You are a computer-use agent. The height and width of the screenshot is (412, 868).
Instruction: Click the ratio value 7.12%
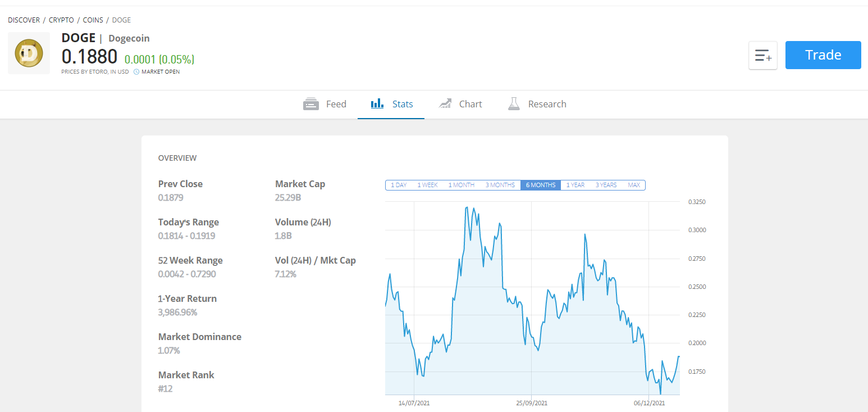pyautogui.click(x=286, y=274)
